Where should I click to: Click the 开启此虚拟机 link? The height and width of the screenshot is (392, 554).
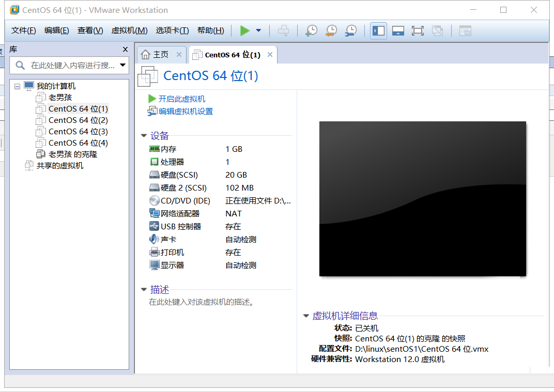(x=181, y=99)
